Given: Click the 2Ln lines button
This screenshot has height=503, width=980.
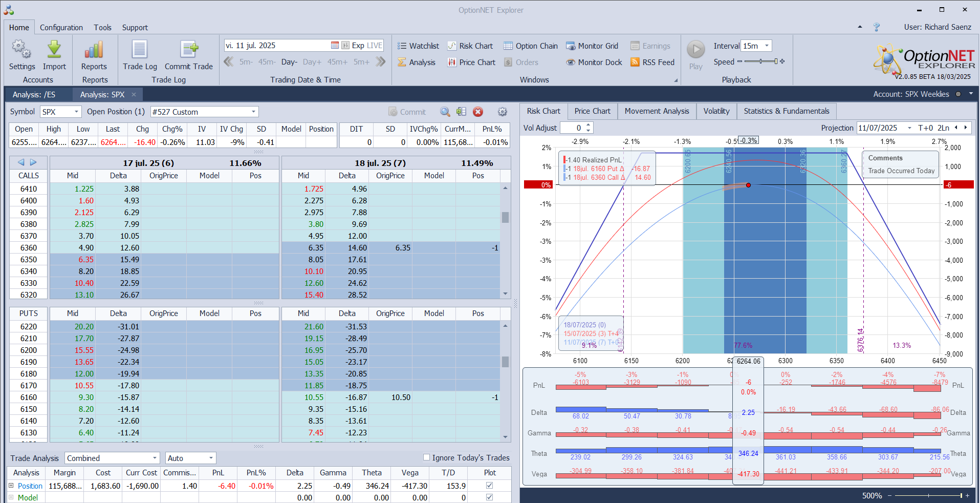Looking at the screenshot, I should tap(943, 128).
